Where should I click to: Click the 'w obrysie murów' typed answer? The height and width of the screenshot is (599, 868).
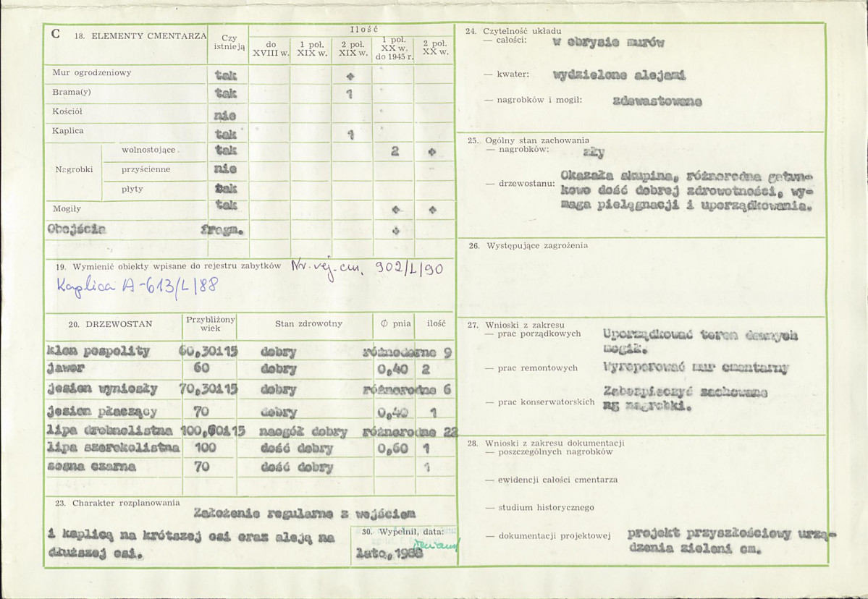[608, 43]
